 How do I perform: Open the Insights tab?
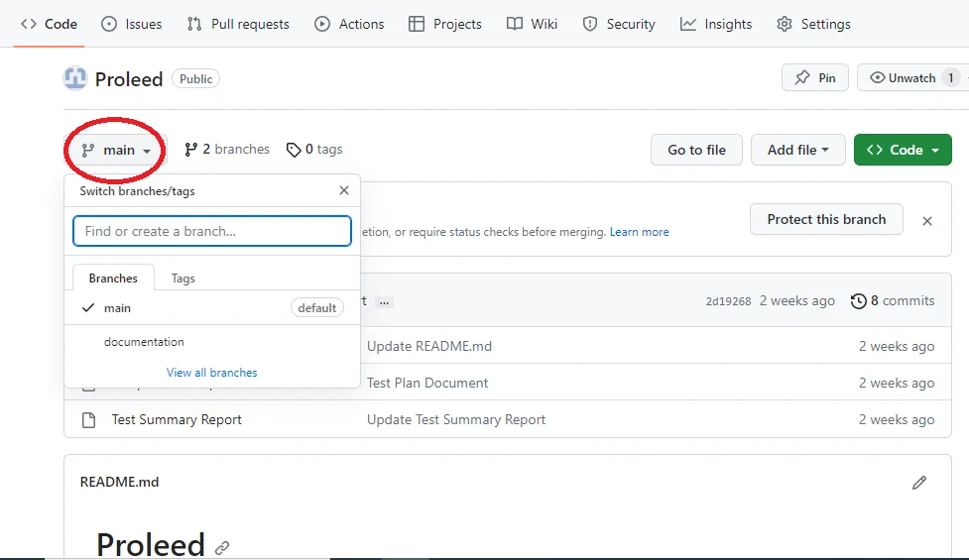pyautogui.click(x=716, y=24)
